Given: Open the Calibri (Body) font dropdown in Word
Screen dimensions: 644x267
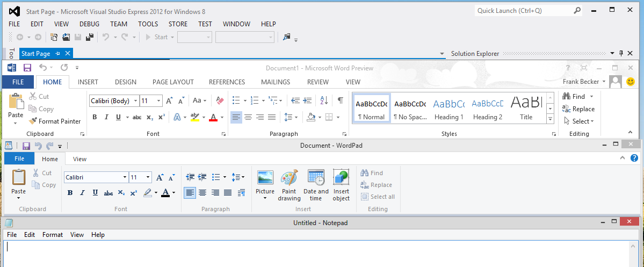Looking at the screenshot, I should tap(135, 100).
